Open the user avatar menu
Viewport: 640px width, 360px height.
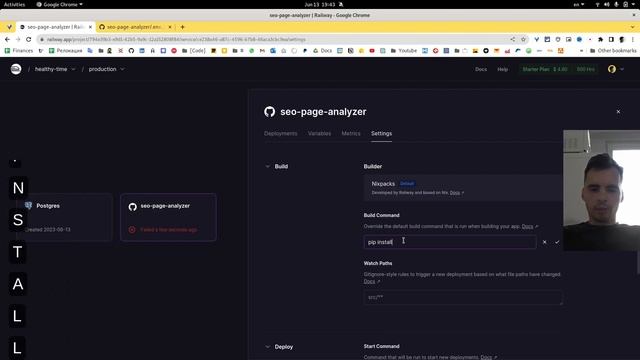(616, 69)
